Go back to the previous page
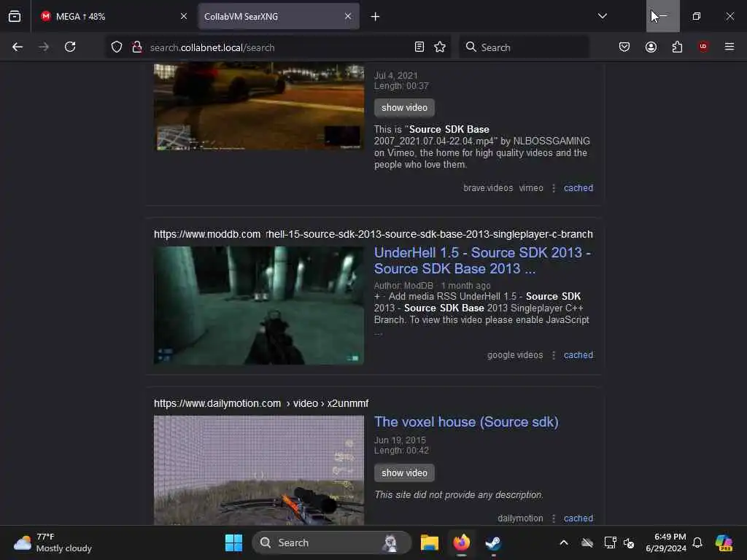Viewport: 747px width, 560px height. (18, 47)
